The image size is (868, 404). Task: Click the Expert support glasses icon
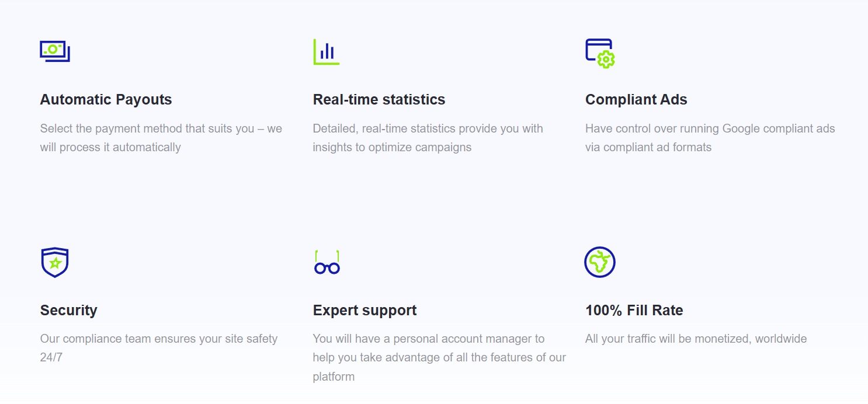pos(327,262)
